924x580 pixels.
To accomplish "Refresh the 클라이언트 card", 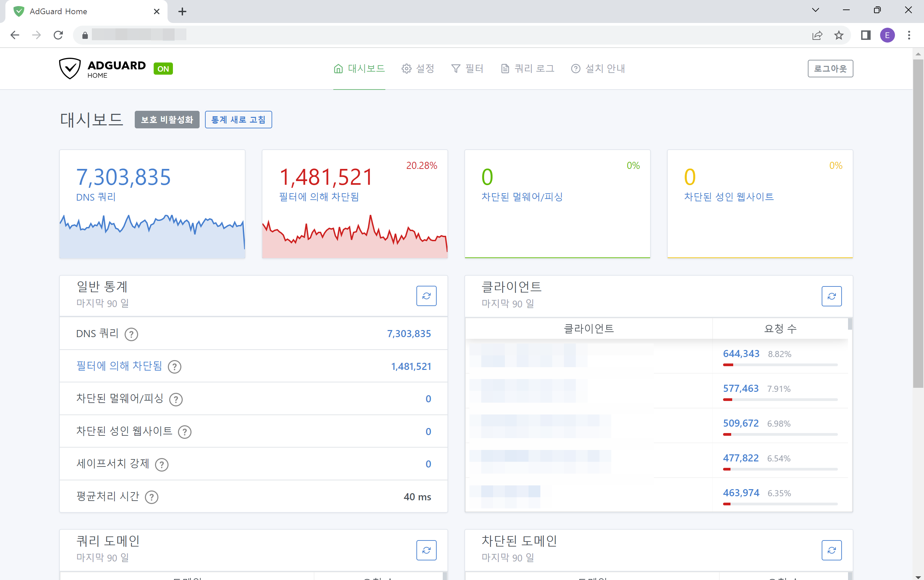I will (831, 296).
